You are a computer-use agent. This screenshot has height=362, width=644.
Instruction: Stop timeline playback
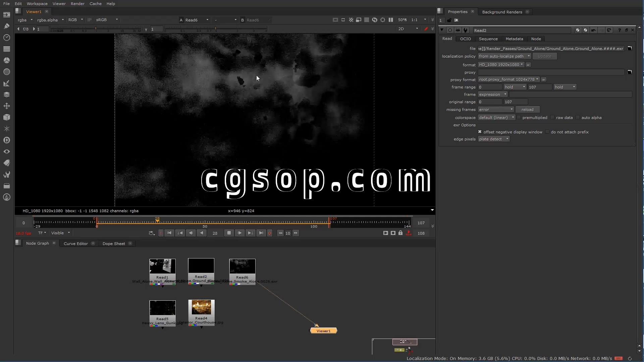click(229, 233)
